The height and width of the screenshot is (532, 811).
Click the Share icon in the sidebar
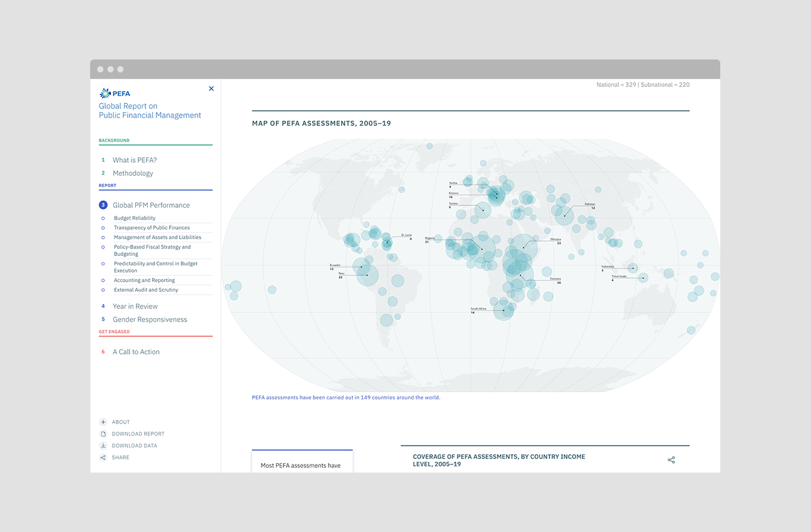point(103,458)
